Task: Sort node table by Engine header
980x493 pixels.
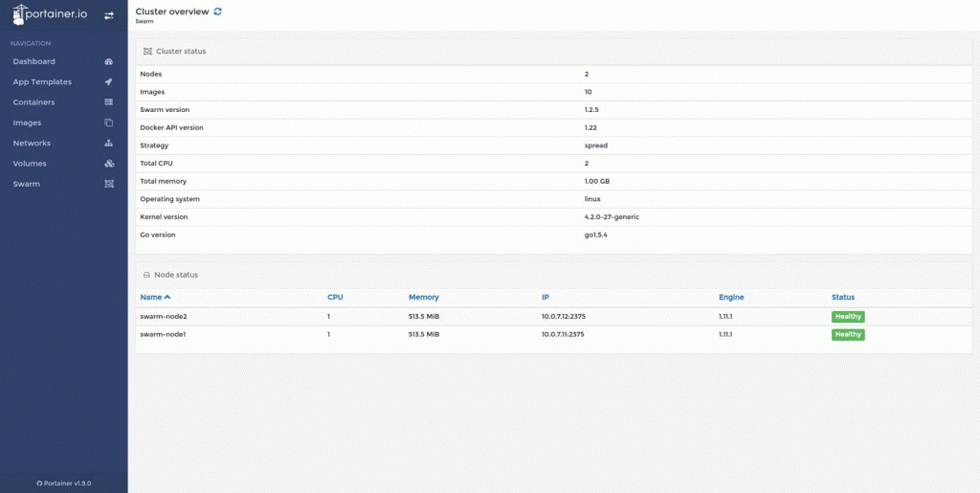Action: click(x=731, y=297)
